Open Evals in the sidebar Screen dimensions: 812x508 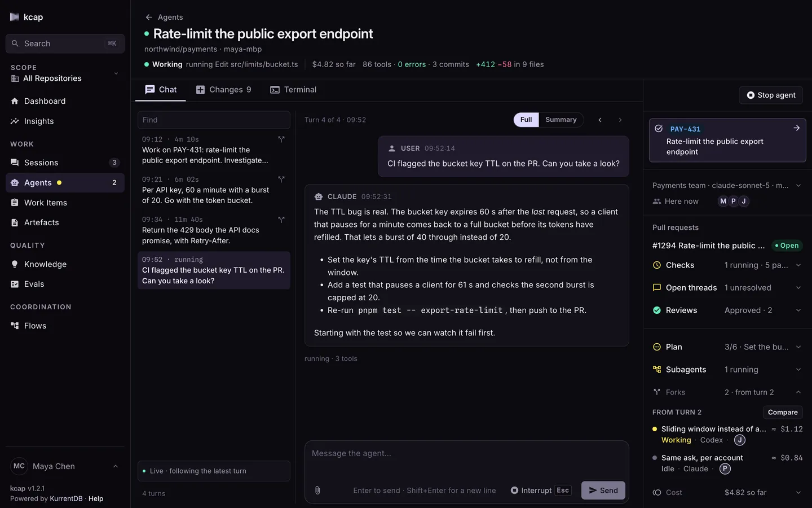65,284
